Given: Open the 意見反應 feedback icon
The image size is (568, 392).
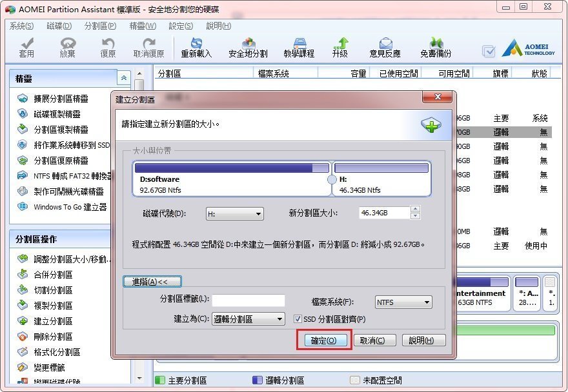Looking at the screenshot, I should (x=385, y=48).
